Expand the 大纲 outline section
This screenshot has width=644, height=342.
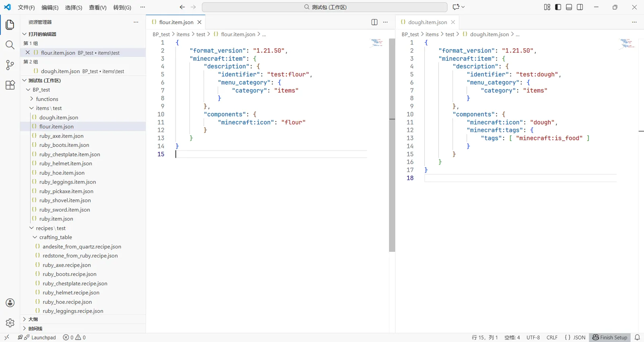pyautogui.click(x=33, y=319)
